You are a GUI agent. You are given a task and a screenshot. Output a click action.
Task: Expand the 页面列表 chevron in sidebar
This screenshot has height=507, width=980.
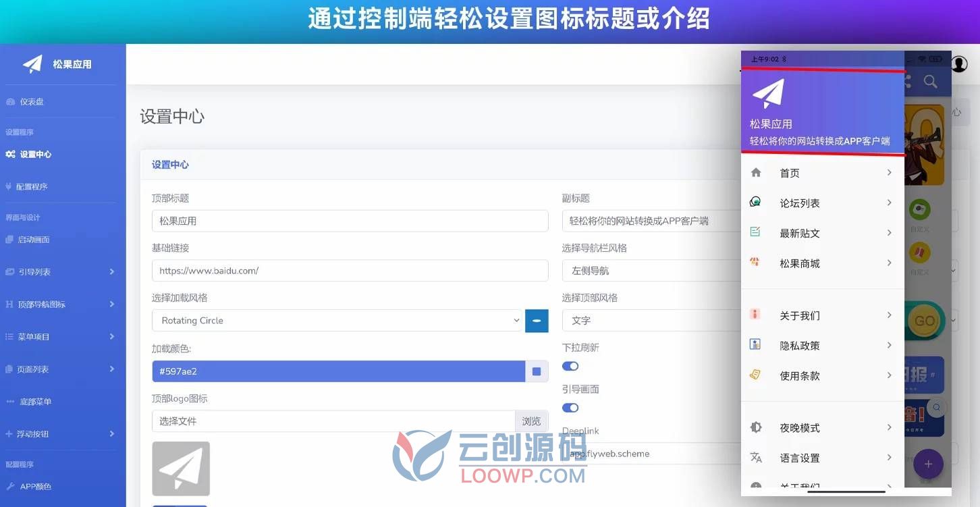click(x=111, y=369)
